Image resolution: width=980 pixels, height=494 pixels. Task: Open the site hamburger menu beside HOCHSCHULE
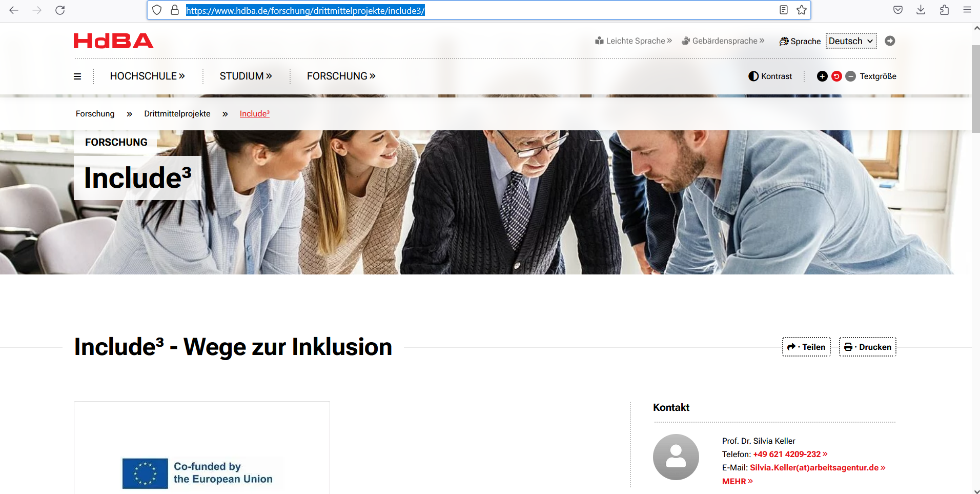coord(77,76)
